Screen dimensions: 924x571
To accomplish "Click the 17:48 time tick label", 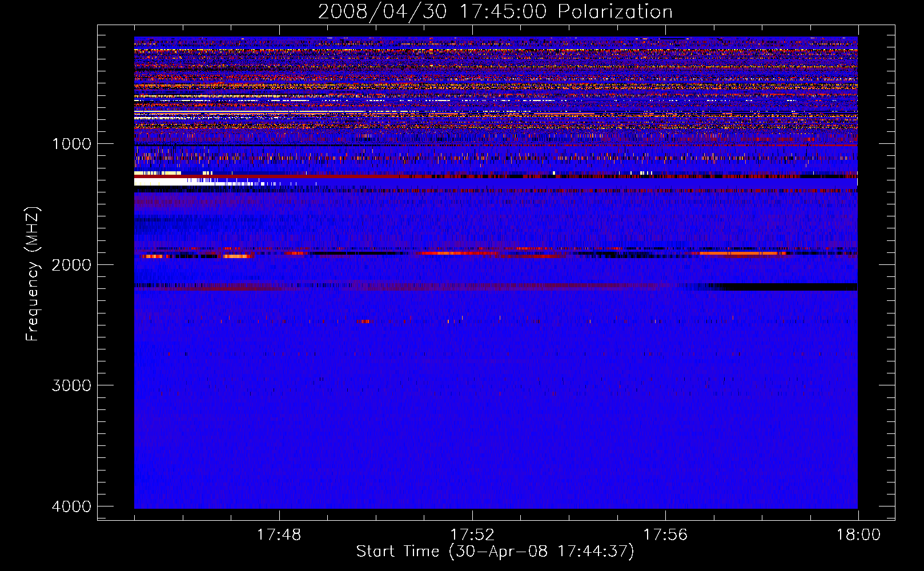I will [279, 535].
